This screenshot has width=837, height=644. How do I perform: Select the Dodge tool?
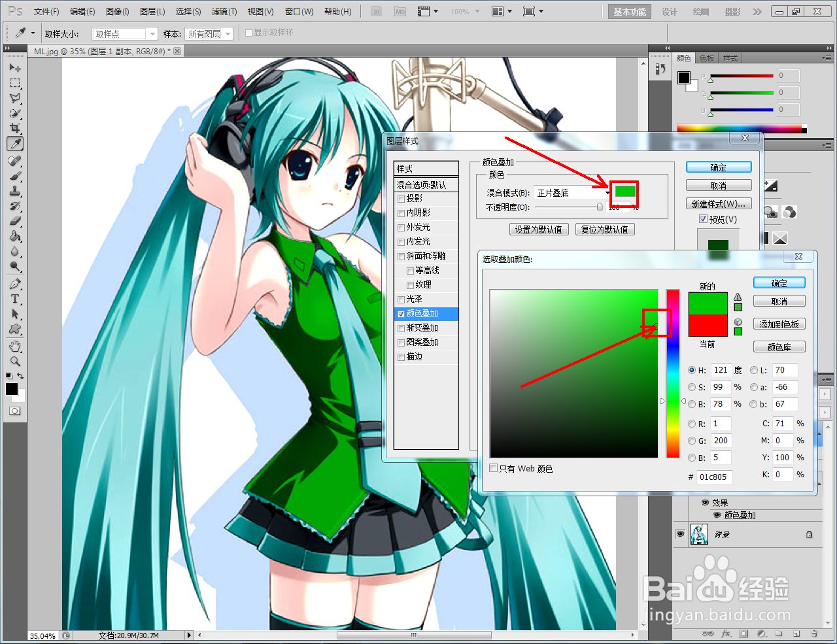tap(15, 266)
